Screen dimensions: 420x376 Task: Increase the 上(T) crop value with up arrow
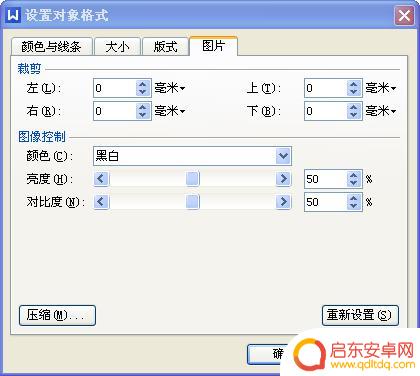354,84
